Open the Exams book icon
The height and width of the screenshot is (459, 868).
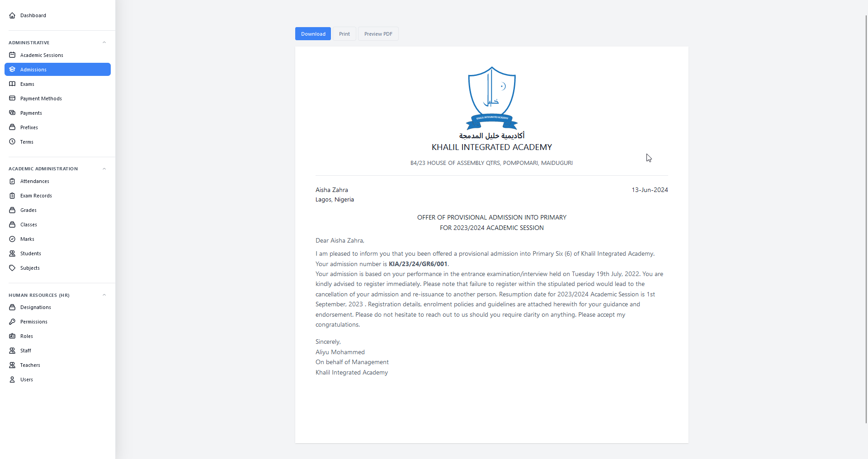(x=12, y=84)
